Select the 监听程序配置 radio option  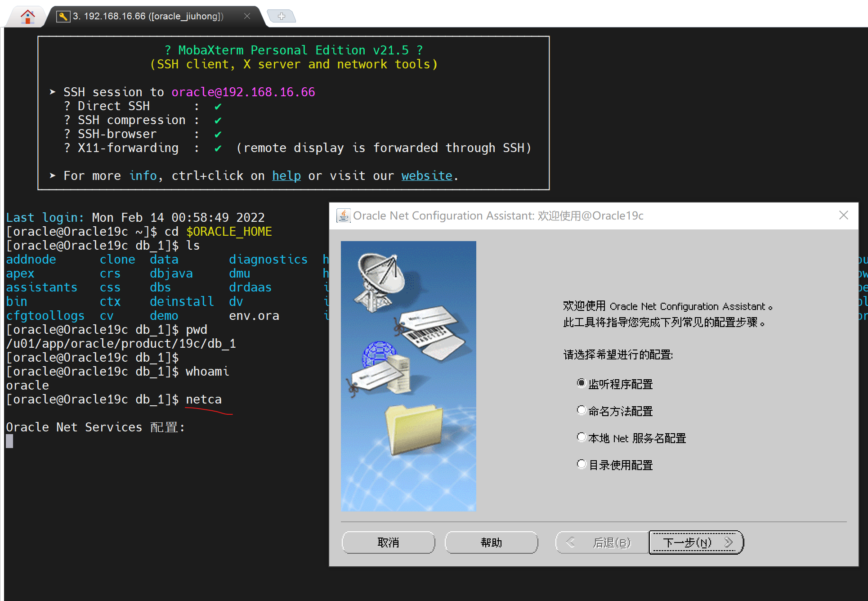[581, 383]
